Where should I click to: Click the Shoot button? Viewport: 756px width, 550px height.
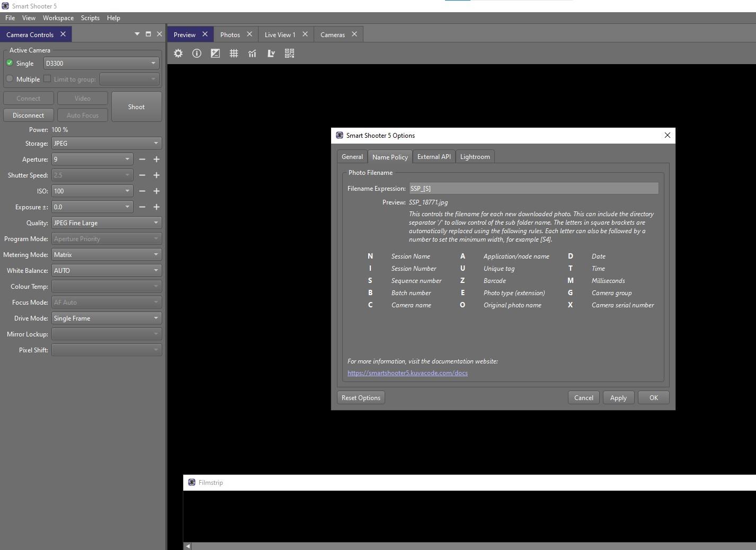[x=136, y=107]
